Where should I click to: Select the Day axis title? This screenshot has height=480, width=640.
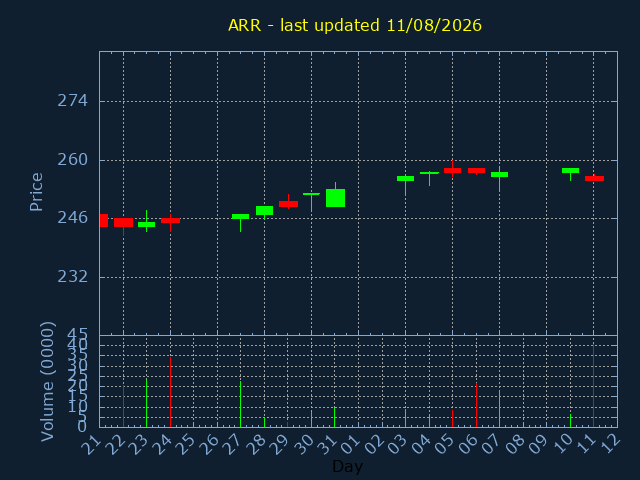tap(347, 466)
